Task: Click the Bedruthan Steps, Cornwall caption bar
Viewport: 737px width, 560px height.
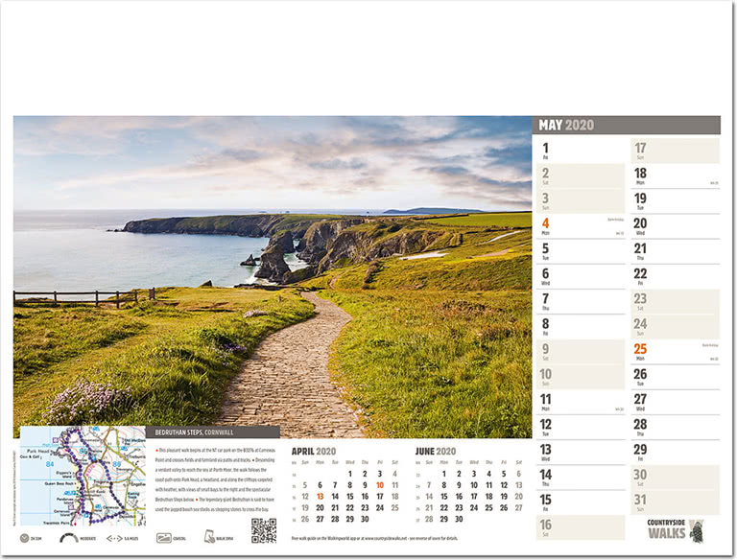Action: pyautogui.click(x=213, y=432)
